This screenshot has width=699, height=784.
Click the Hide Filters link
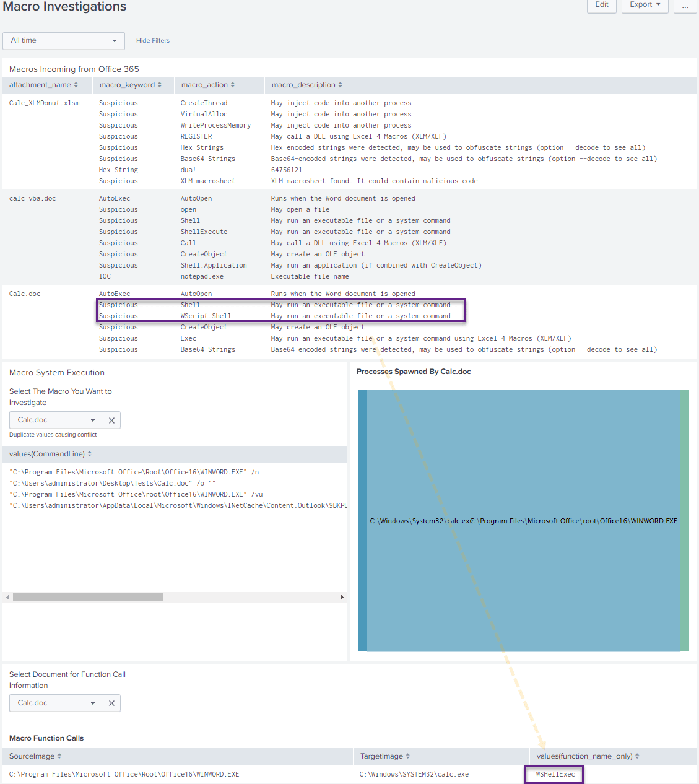tap(152, 40)
